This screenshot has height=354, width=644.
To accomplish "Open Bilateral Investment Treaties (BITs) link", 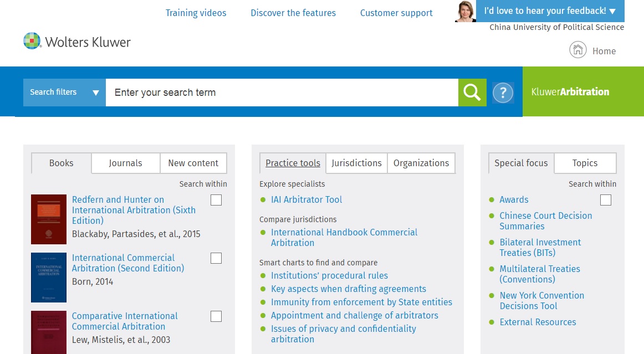I will click(540, 248).
